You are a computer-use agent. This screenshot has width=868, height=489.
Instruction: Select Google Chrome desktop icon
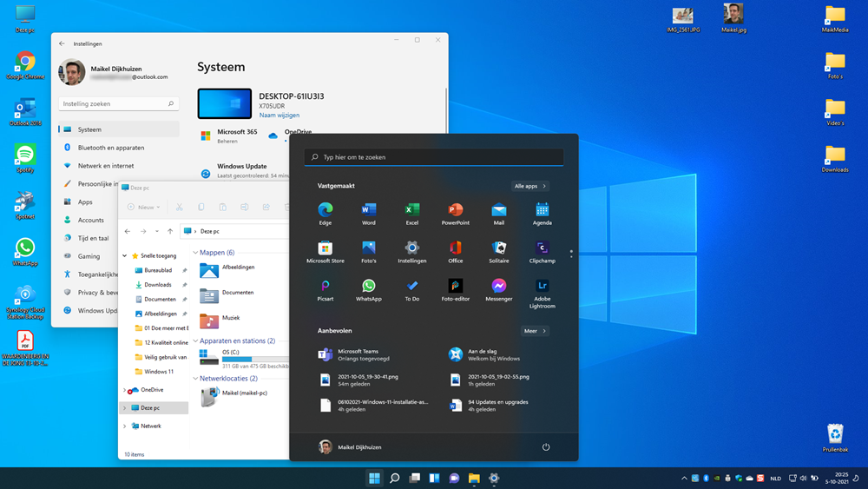25,65
